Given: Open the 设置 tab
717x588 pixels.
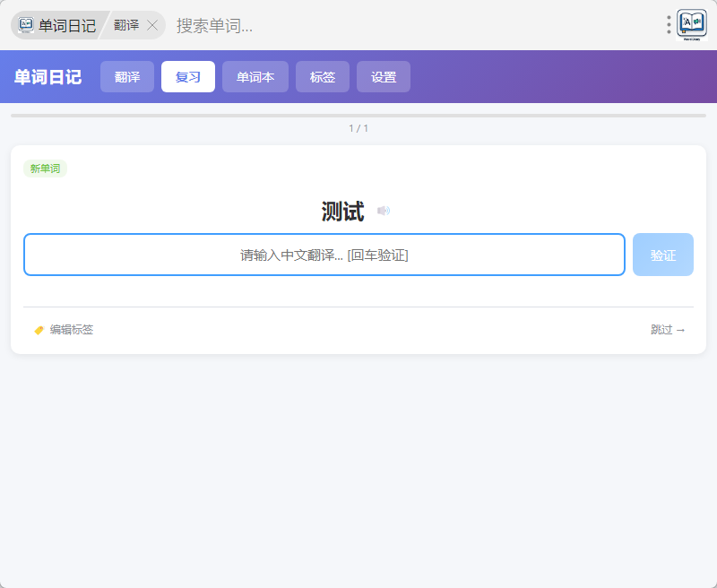Looking at the screenshot, I should tap(384, 77).
